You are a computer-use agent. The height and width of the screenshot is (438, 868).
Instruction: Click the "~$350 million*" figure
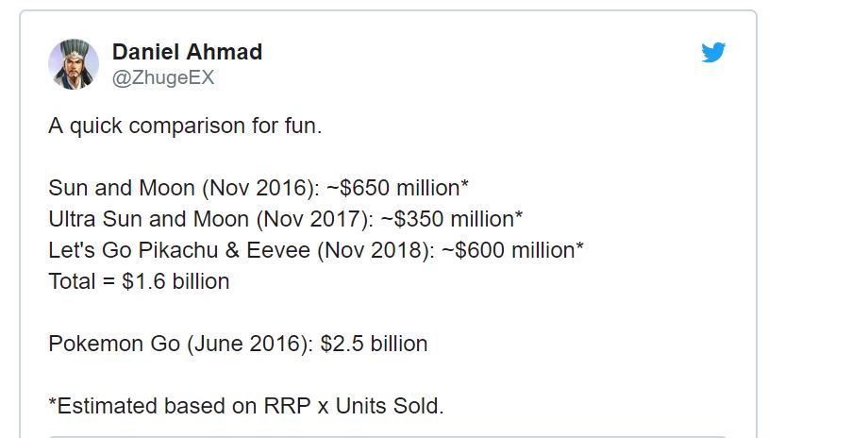[451, 219]
